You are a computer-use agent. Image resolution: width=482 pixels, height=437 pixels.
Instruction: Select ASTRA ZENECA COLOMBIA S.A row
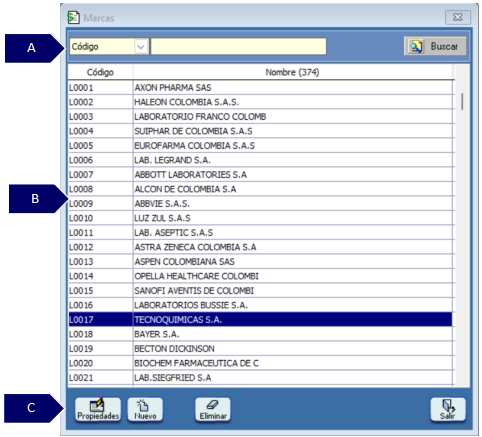pyautogui.click(x=260, y=247)
